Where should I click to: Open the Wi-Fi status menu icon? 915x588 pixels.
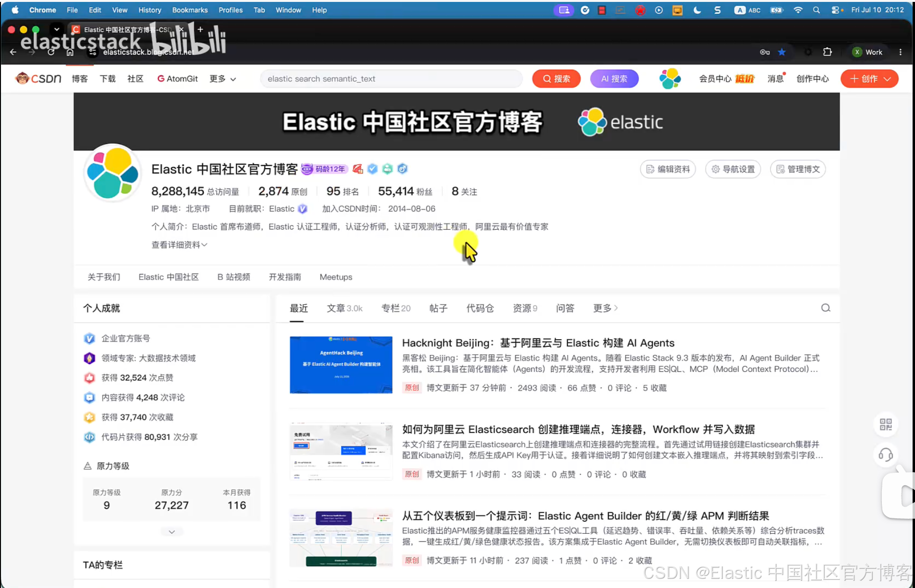point(798,10)
